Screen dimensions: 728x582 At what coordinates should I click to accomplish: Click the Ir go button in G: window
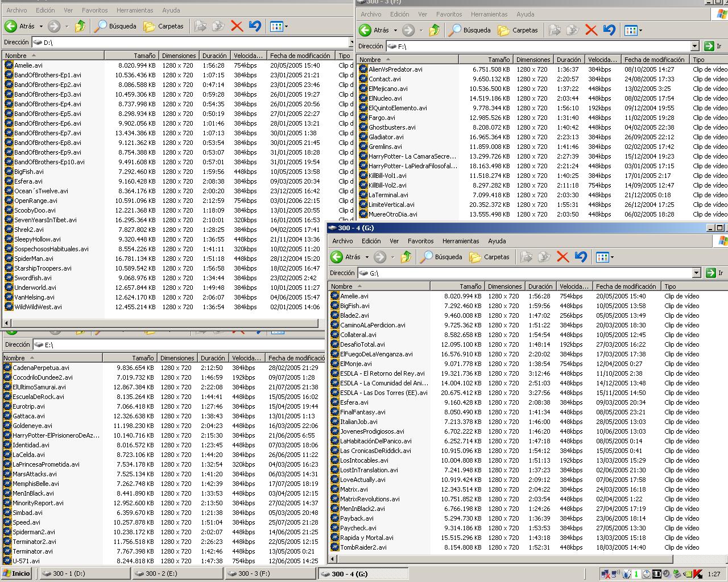point(715,273)
